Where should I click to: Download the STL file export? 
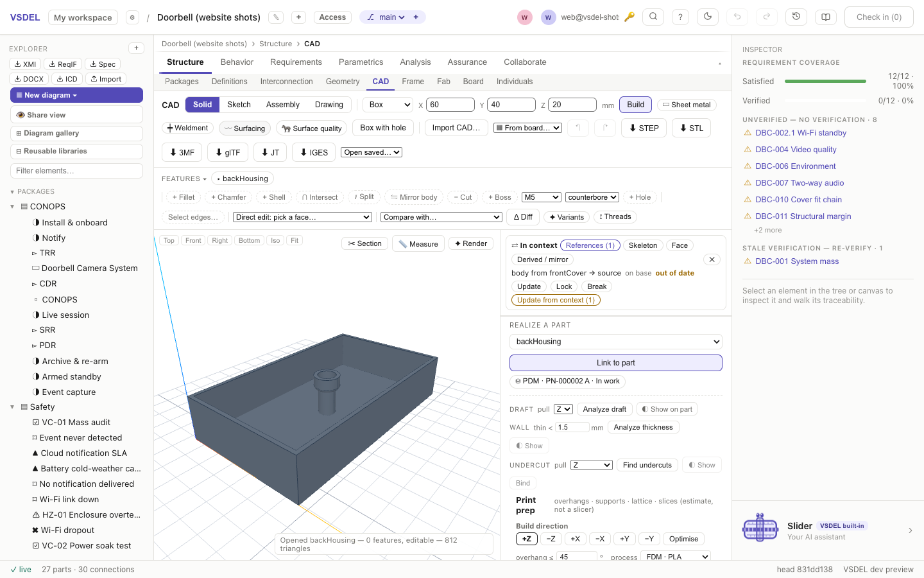click(x=691, y=128)
